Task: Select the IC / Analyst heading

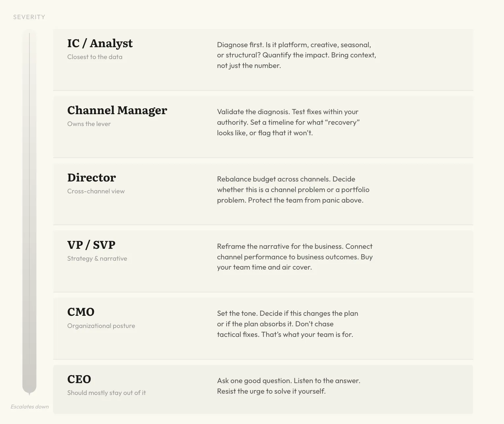Action: coord(100,43)
